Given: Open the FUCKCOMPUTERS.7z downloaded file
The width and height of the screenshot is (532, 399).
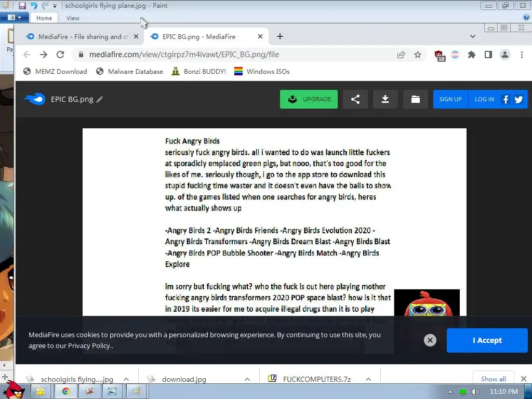Looking at the screenshot, I should 311,379.
